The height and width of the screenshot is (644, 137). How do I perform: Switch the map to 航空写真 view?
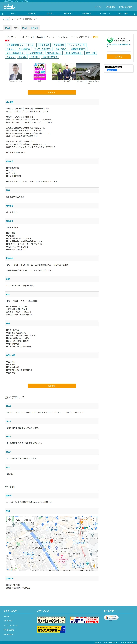(x=28, y=519)
